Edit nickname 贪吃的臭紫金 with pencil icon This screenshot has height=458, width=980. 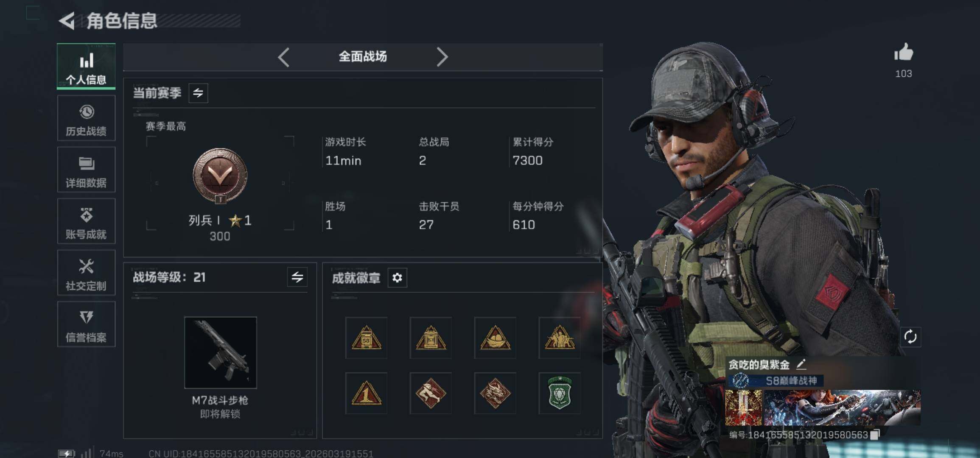(x=801, y=364)
